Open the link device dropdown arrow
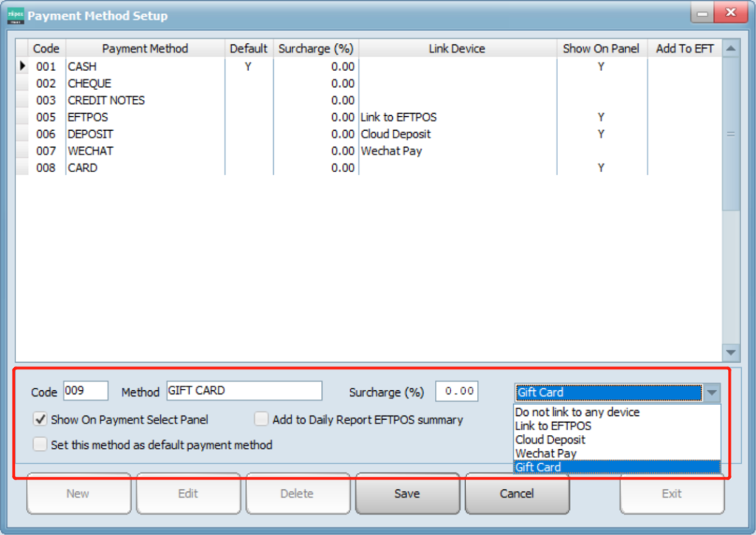 [711, 392]
